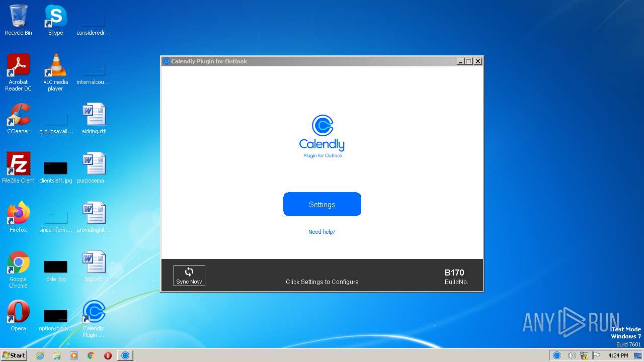Screen dimensions: 644x362
Task: Select the aidring.rtf file
Action: [94, 119]
